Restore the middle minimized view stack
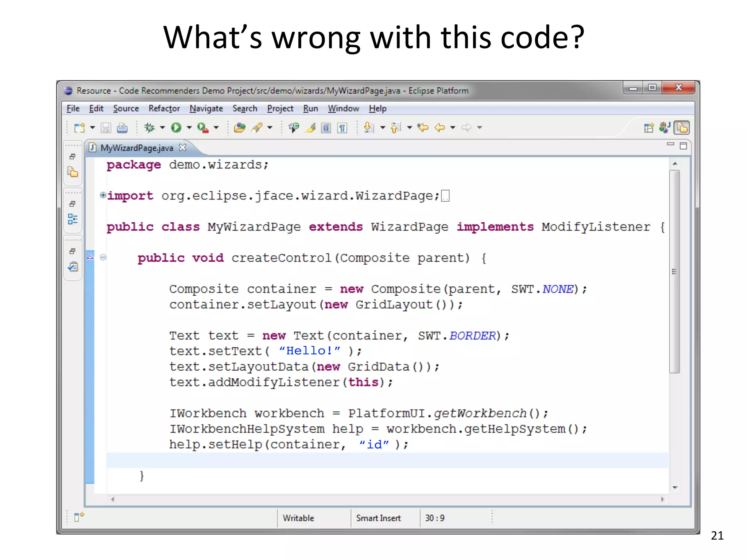The image size is (747, 560). (73, 204)
